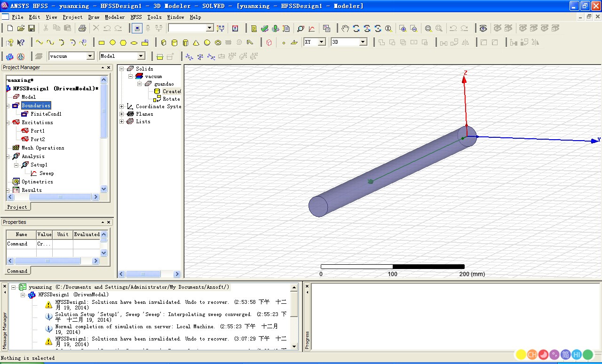Select the Draw Point tool
602x364 pixels.
click(x=284, y=42)
